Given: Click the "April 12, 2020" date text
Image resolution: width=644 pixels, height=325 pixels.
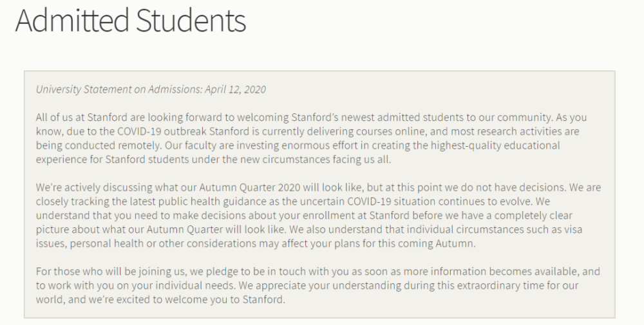Looking at the screenshot, I should click(x=235, y=89).
